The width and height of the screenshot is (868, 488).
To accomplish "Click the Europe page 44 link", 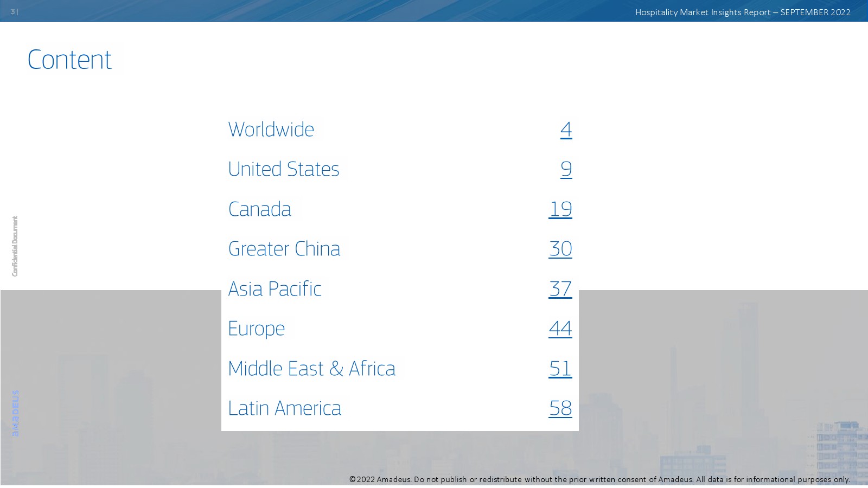I will pyautogui.click(x=560, y=329).
